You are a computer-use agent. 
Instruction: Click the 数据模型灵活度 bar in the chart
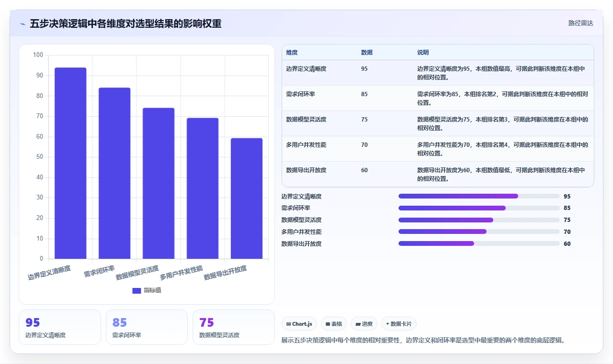[159, 183]
